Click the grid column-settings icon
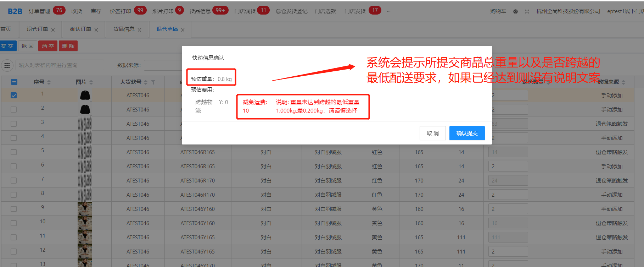This screenshot has width=644, height=267. (7, 65)
